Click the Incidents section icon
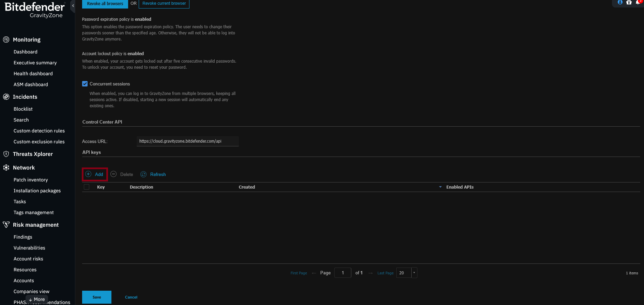644x305 pixels. (x=6, y=97)
